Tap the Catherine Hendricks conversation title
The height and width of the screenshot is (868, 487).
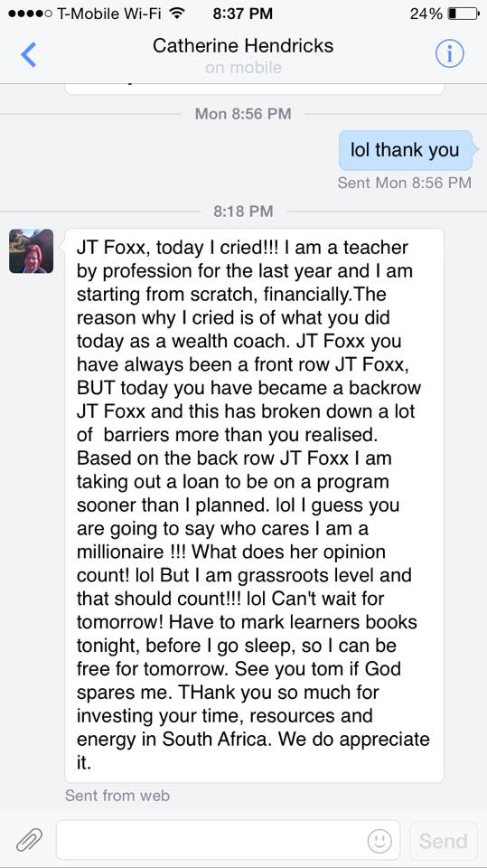[x=243, y=45]
